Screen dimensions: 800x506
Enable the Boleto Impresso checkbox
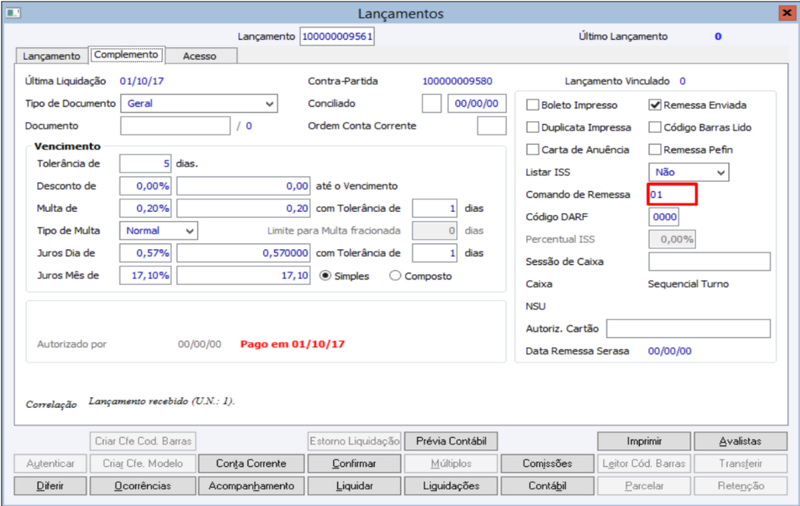click(532, 105)
